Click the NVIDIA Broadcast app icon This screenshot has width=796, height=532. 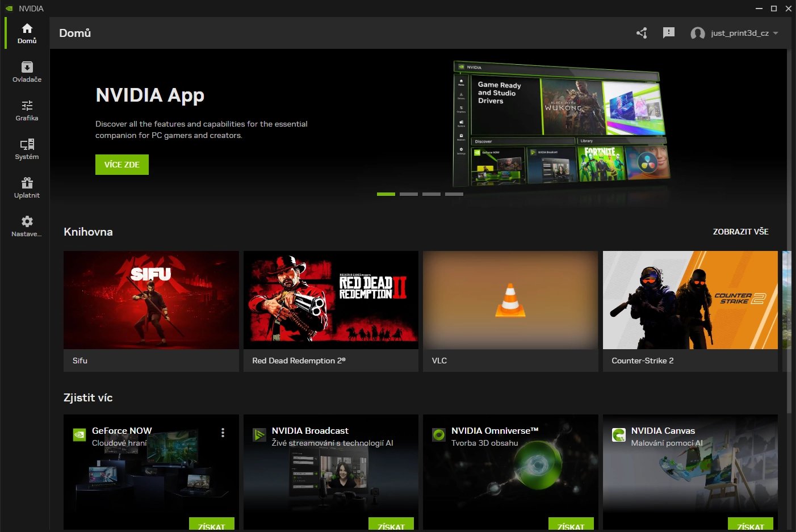click(259, 435)
